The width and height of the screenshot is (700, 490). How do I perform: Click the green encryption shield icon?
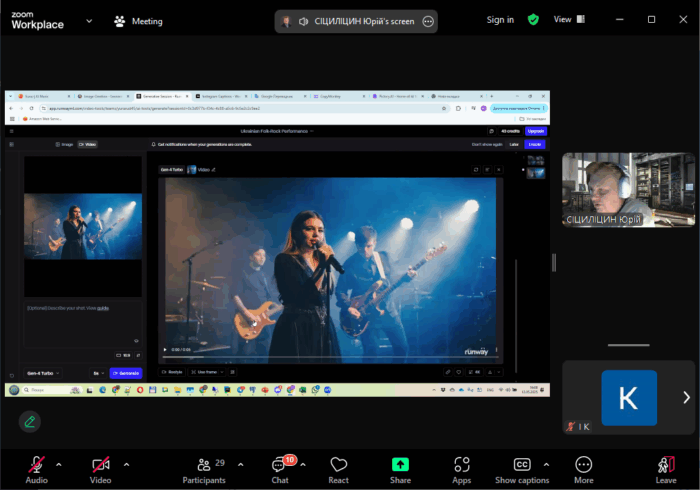534,19
